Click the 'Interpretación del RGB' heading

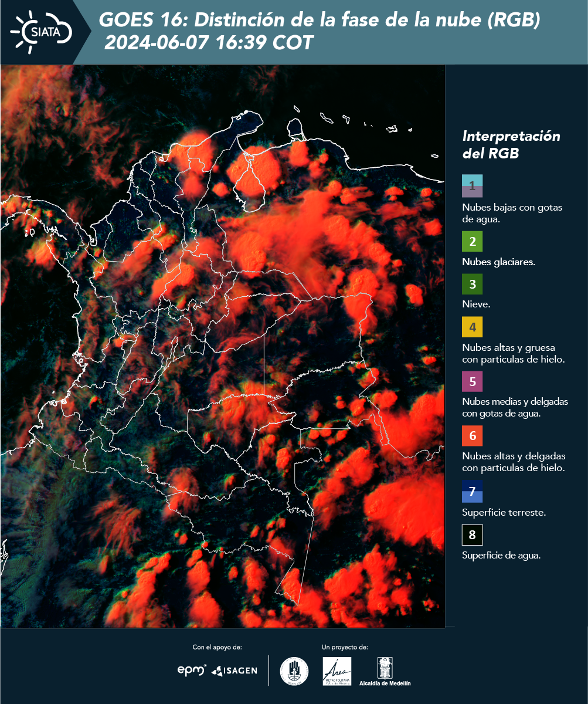(511, 144)
